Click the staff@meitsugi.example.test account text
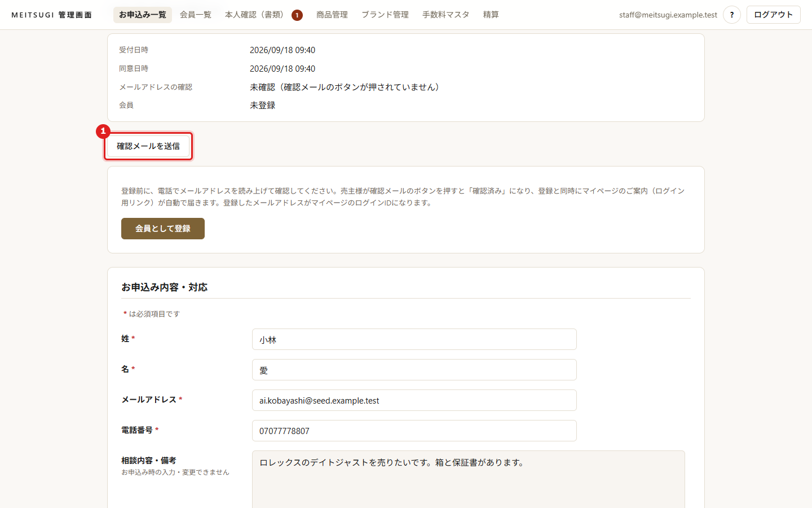Viewport: 812px width, 508px height. [668, 15]
